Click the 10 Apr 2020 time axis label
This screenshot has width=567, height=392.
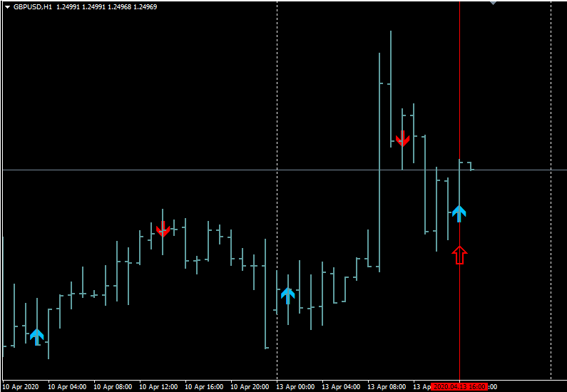pos(21,386)
